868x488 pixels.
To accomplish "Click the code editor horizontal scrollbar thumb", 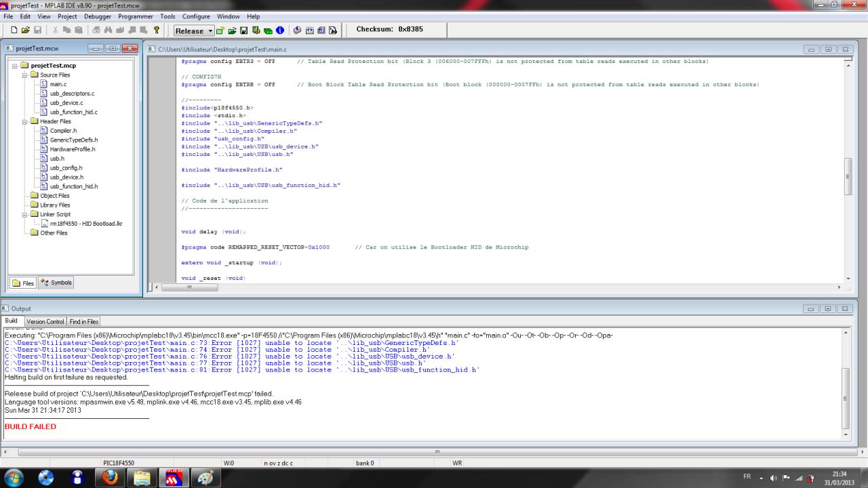I will (x=189, y=287).
